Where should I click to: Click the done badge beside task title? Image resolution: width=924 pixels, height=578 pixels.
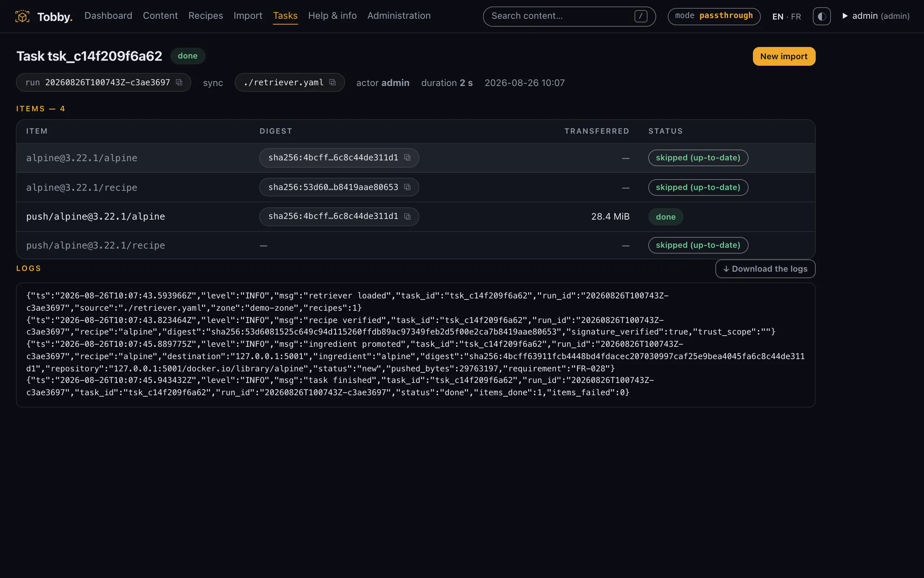click(187, 56)
